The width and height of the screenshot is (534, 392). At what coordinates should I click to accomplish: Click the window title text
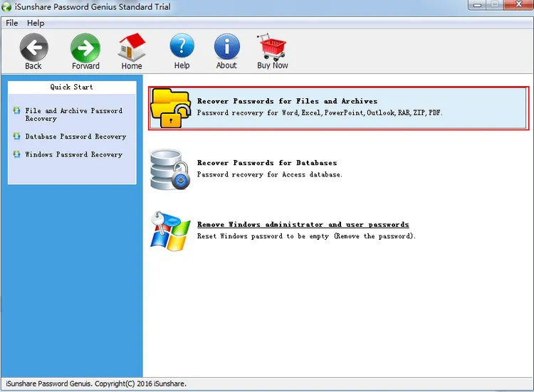click(93, 7)
